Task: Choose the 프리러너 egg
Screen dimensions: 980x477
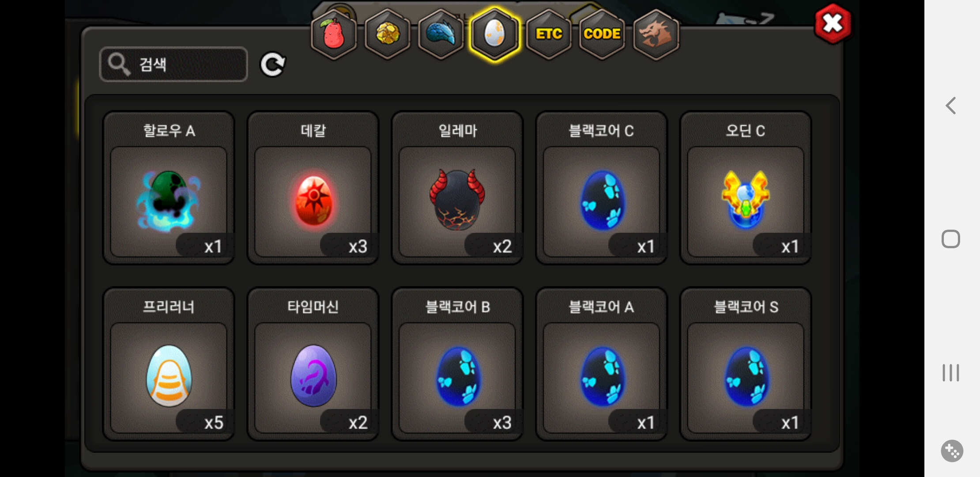Action: [169, 364]
